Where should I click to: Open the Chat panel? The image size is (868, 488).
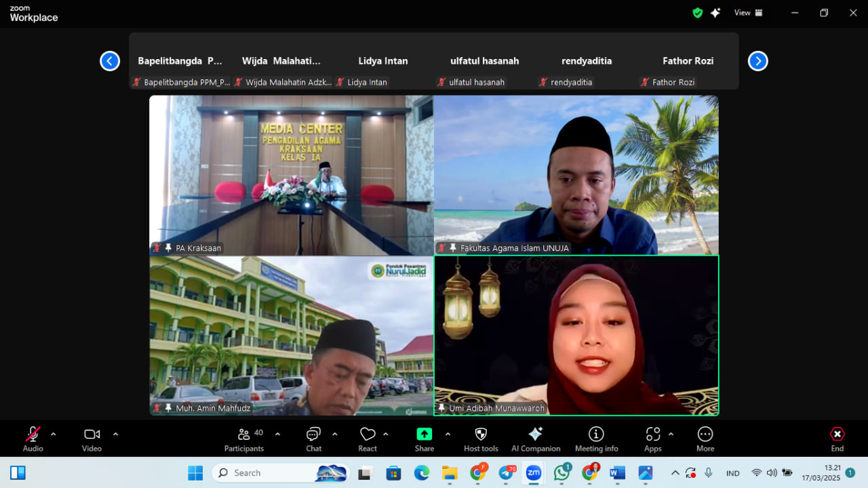(x=313, y=439)
